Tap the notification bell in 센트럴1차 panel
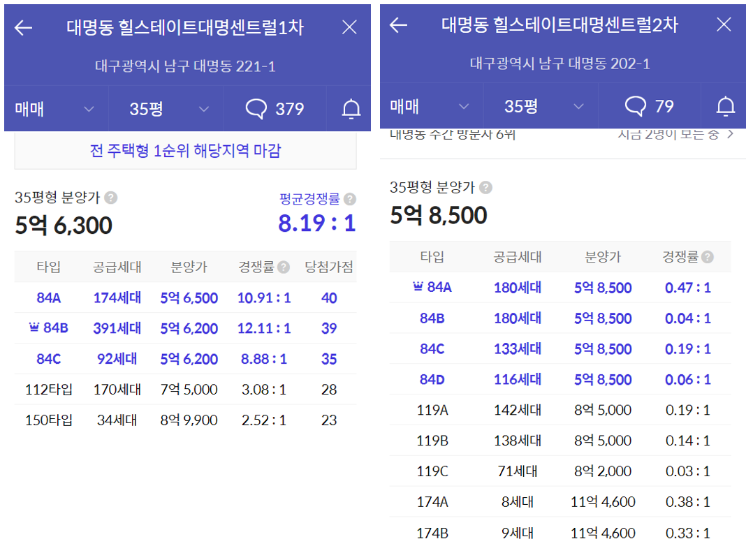Viewport: 753px width, 560px height. (351, 109)
